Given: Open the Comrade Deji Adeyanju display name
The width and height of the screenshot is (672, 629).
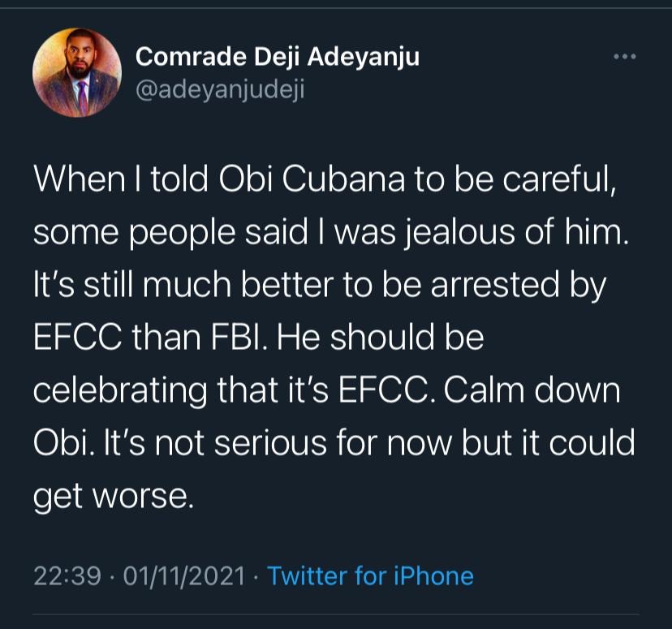Looking at the screenshot, I should click(x=278, y=56).
